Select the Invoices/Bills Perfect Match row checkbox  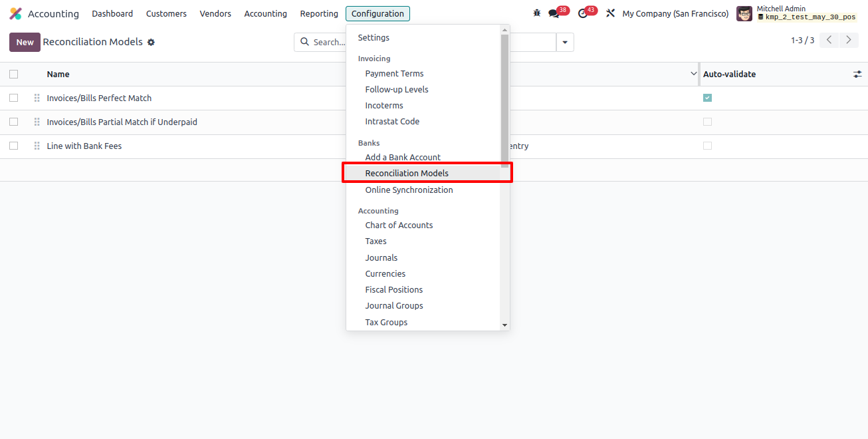point(13,98)
